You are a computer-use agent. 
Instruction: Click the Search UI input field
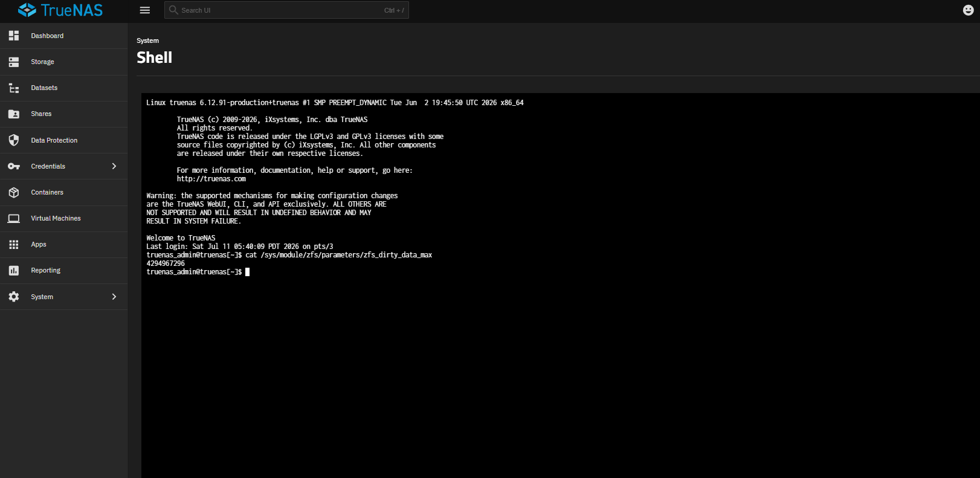(x=286, y=10)
